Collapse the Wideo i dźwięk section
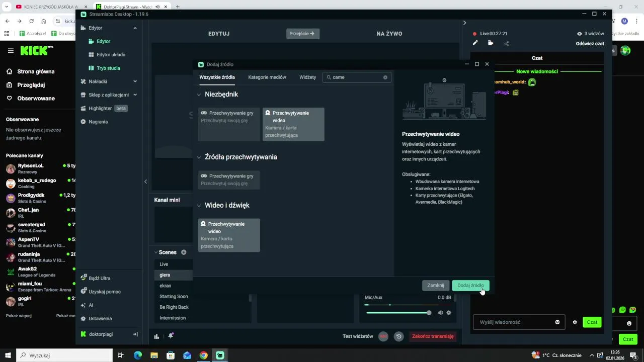 click(x=199, y=206)
